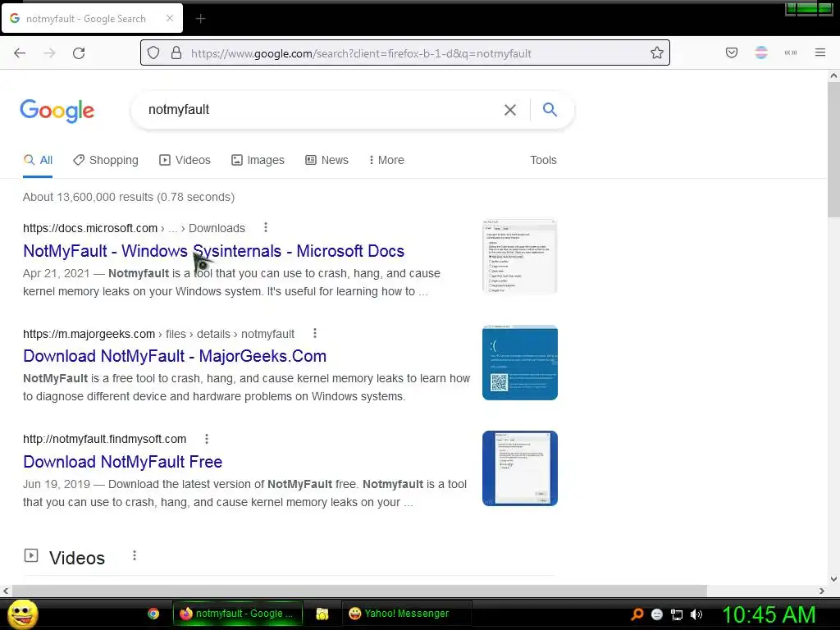Click the scroll down arrow
The width and height of the screenshot is (840, 630).
[833, 578]
